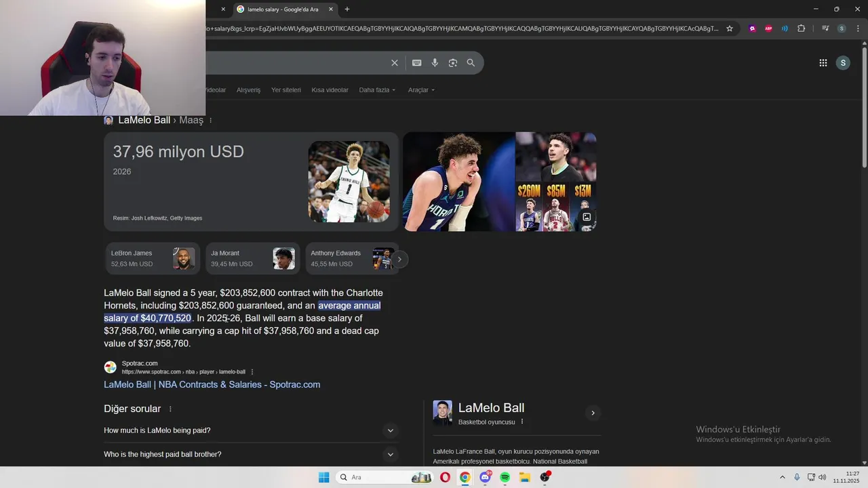The width and height of the screenshot is (868, 488).
Task: Open the purple extension icon in toolbar
Action: click(x=753, y=28)
